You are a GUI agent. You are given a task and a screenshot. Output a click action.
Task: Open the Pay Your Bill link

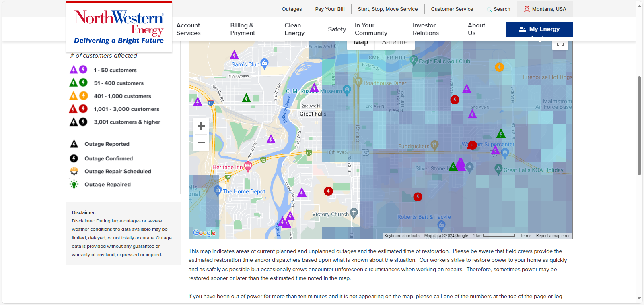[x=330, y=9]
